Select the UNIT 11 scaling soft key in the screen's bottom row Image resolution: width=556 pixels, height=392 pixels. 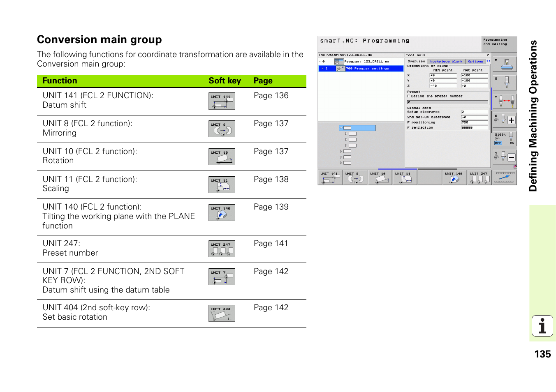[405, 178]
